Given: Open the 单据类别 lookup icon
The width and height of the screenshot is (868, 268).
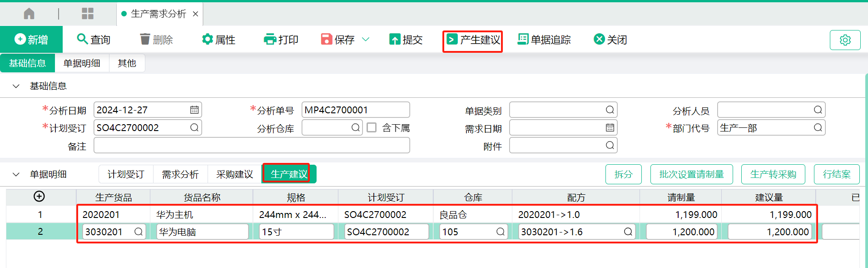Looking at the screenshot, I should (610, 110).
